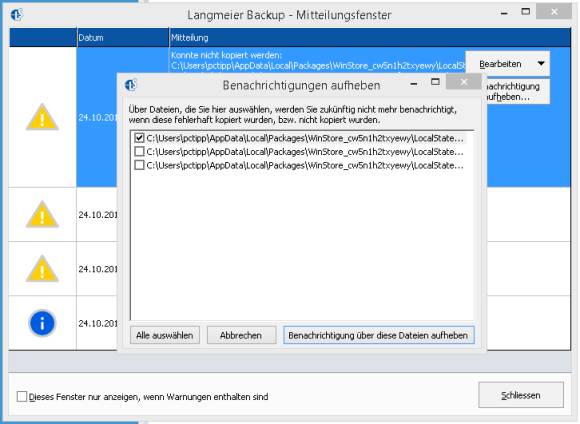Click the third yellow warning triangle icon
The image size is (580, 424).
[42, 269]
